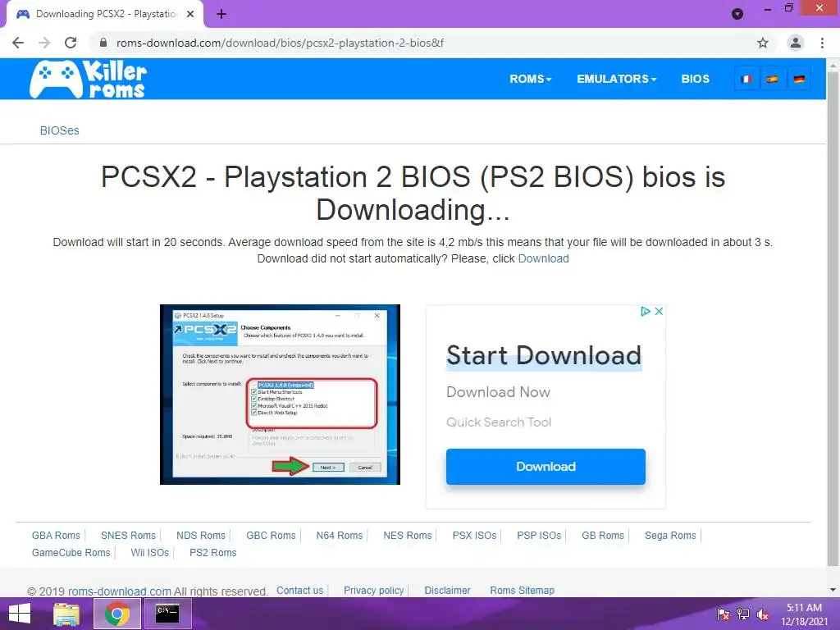Viewport: 840px width, 630px height.
Task: Click the round dropdown icon in title bar
Action: [x=737, y=14]
